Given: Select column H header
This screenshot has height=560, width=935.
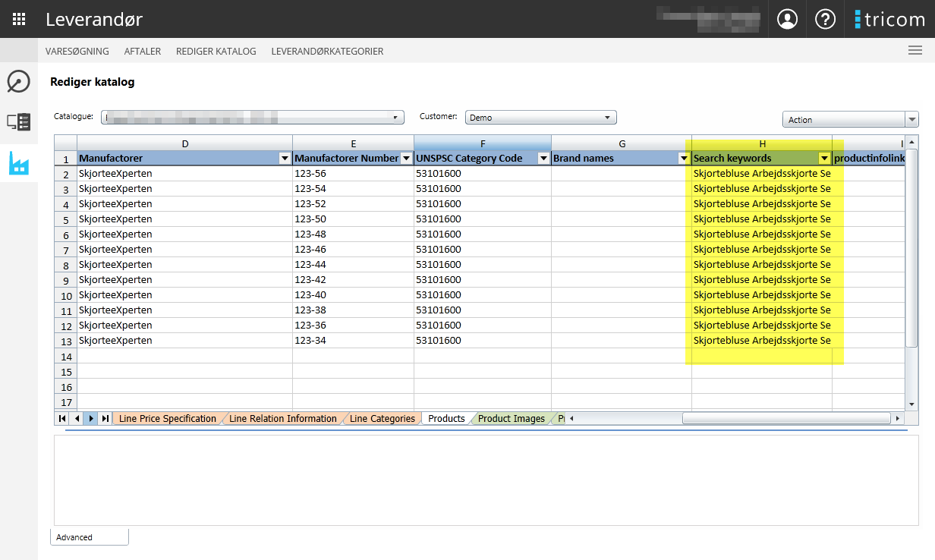Looking at the screenshot, I should (x=762, y=143).
